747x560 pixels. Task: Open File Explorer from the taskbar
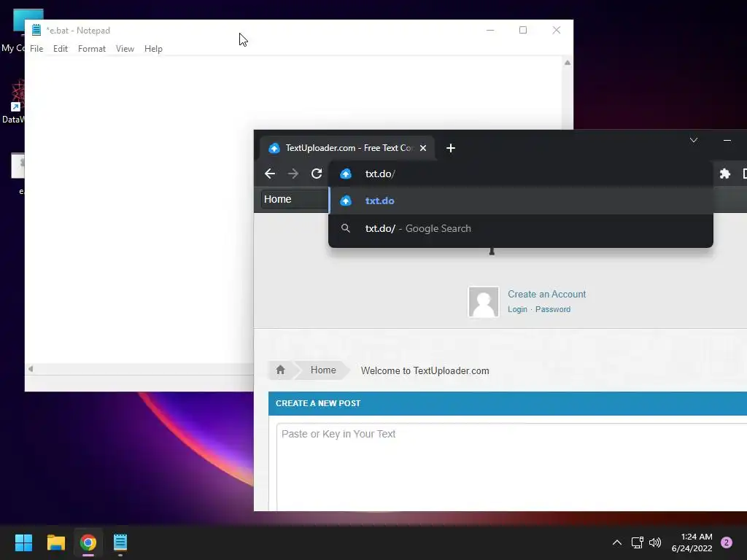[x=55, y=542]
